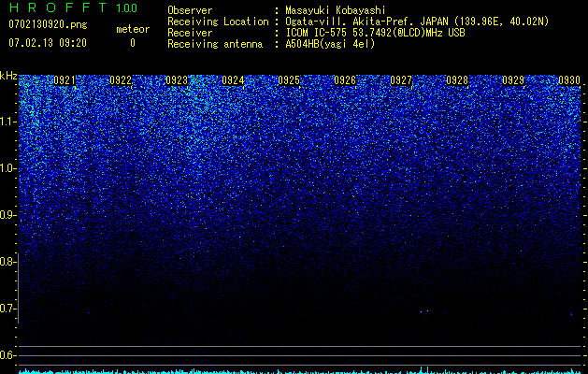Select the observer name Masayuki Kobayashi

coord(336,10)
